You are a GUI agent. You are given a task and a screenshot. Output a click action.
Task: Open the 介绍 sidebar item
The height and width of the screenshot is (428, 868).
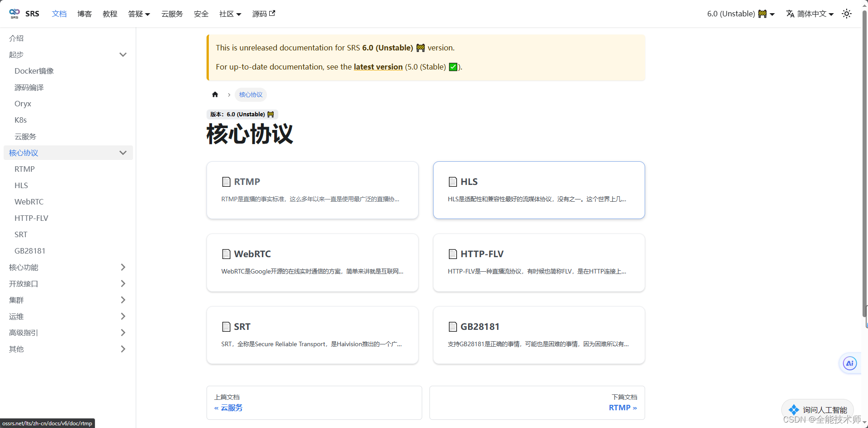coord(68,38)
